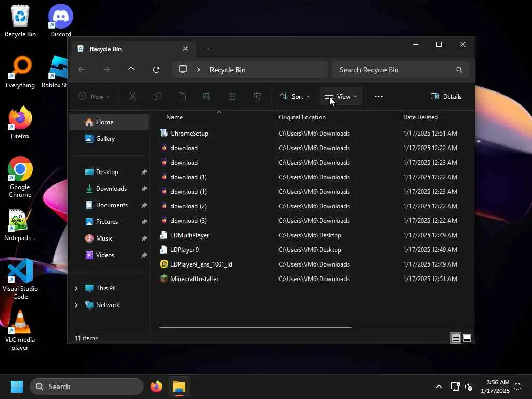
Task: Open the Windows Start menu
Action: coord(17,387)
